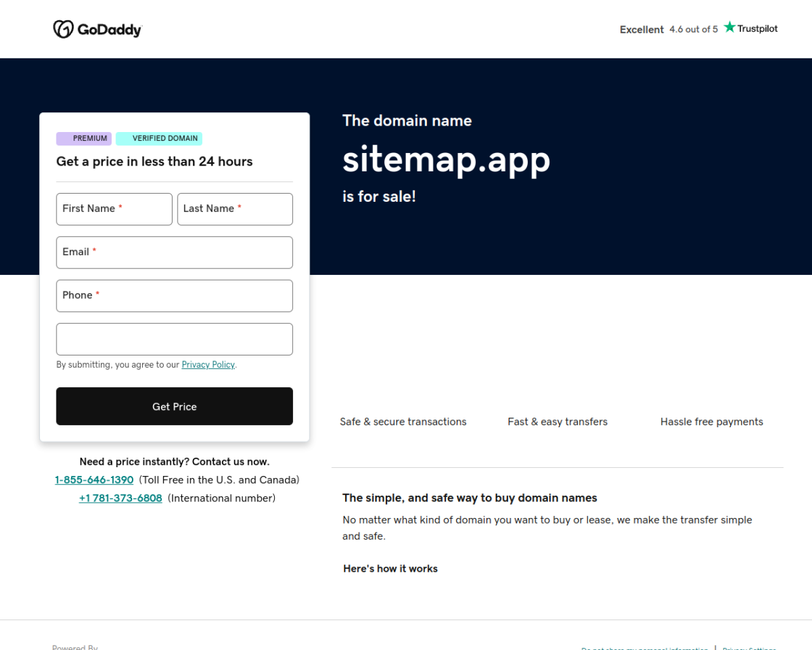Image resolution: width=812 pixels, height=650 pixels.
Task: Click 'Here's how it works' heading
Action: click(390, 569)
